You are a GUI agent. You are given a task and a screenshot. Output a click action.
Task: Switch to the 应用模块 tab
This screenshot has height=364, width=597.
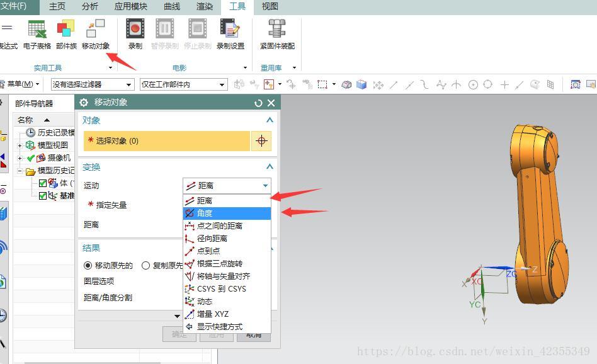(x=130, y=6)
